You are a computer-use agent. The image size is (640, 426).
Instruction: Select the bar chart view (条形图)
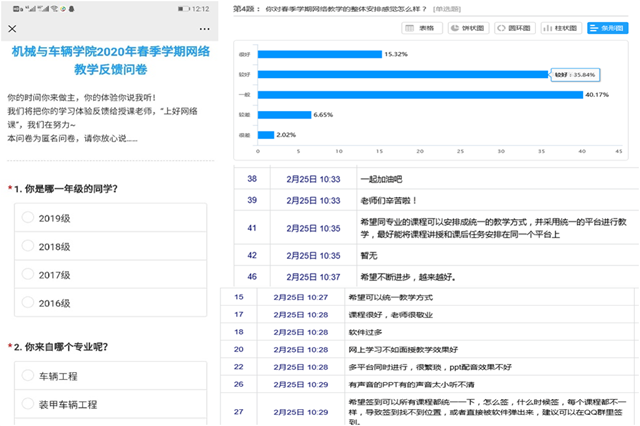(x=609, y=28)
